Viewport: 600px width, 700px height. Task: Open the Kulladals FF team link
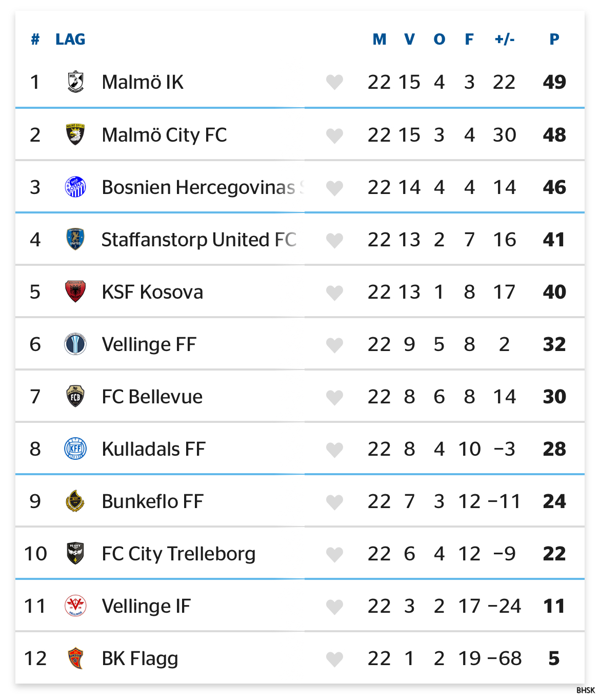tap(154, 449)
